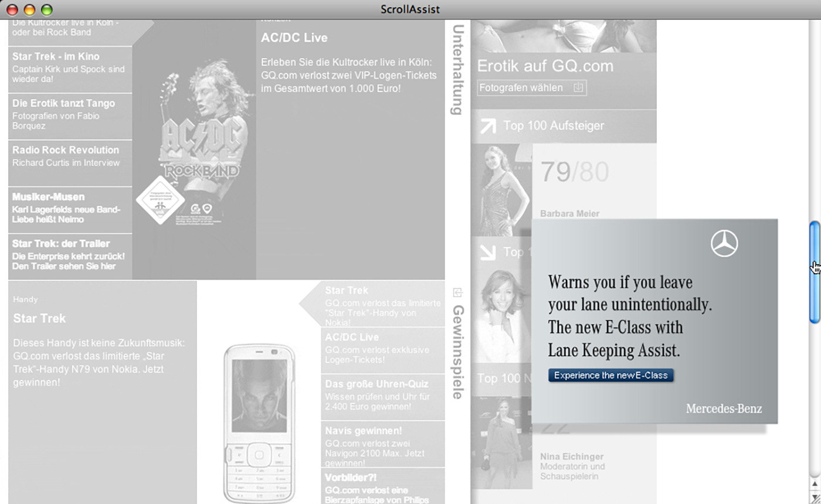The width and height of the screenshot is (821, 504).
Task: Open the Fotografen wählen dropdown
Action: 532,88
